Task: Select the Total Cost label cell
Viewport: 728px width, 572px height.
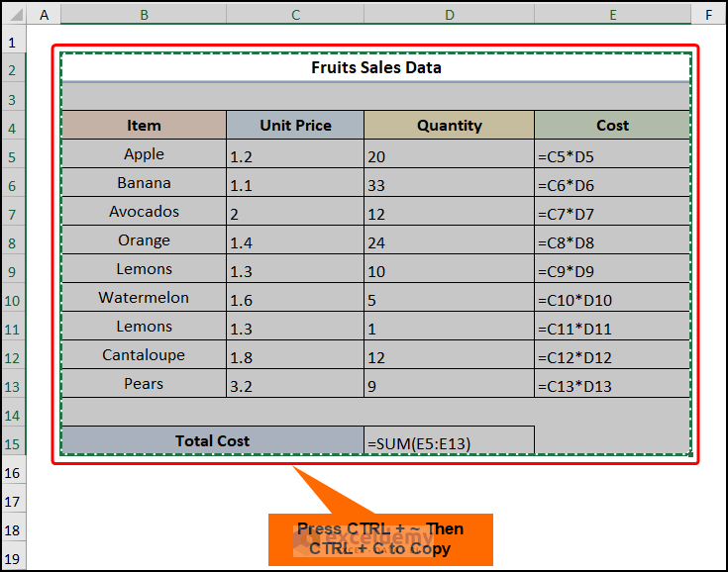Action: (x=212, y=441)
